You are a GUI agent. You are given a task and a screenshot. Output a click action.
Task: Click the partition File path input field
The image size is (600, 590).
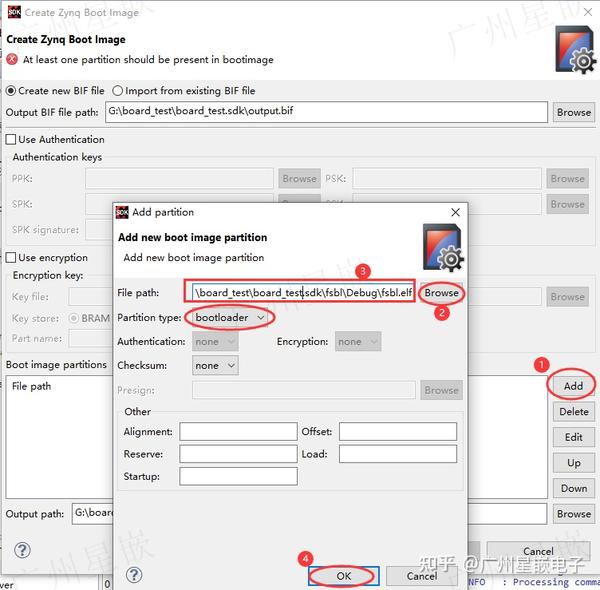[x=303, y=293]
